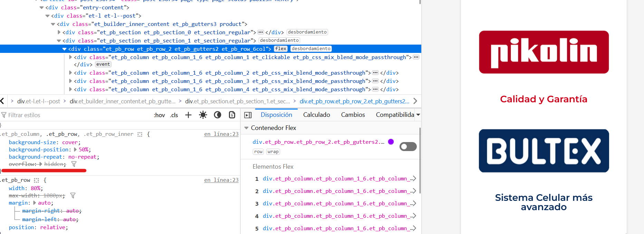Screen dimensions: 644x234
Task: Click desbordamiento badge on the et_pb_section_1 row
Action: click(x=279, y=40)
